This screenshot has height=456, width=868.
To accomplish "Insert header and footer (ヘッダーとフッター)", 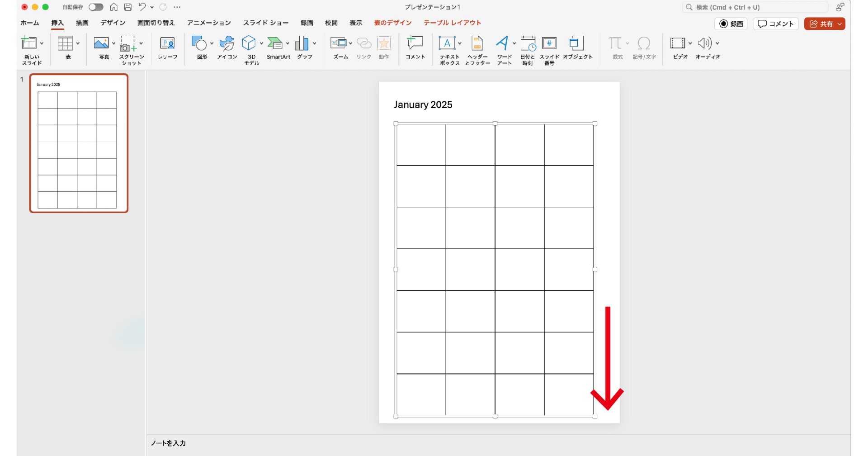I will tap(477, 44).
